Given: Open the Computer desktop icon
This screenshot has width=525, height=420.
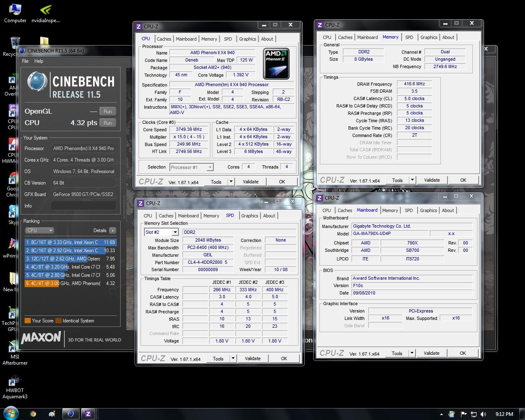Looking at the screenshot, I should coord(15,13).
